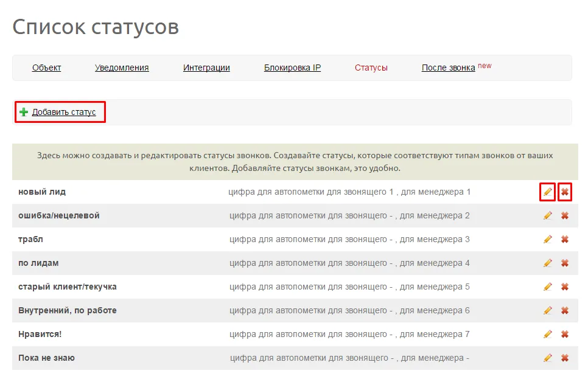Delete the "новый лид" status
Screen dimensions: 588x379
tap(565, 192)
